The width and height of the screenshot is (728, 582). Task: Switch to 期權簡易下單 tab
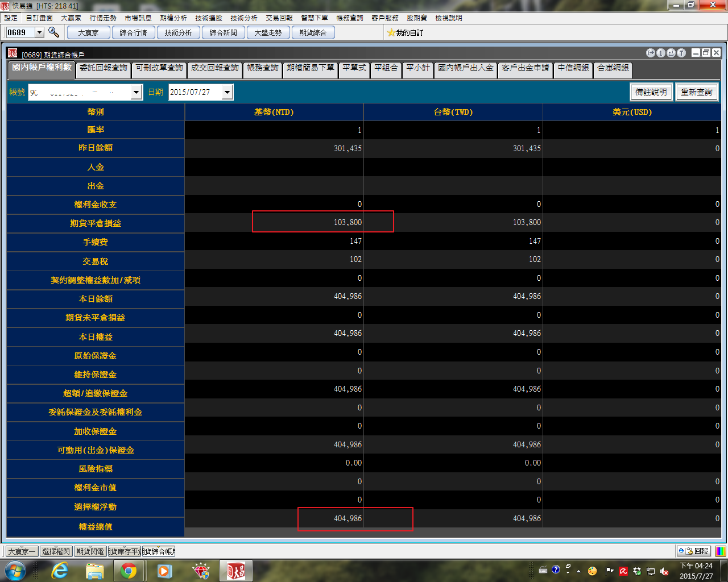click(x=310, y=68)
